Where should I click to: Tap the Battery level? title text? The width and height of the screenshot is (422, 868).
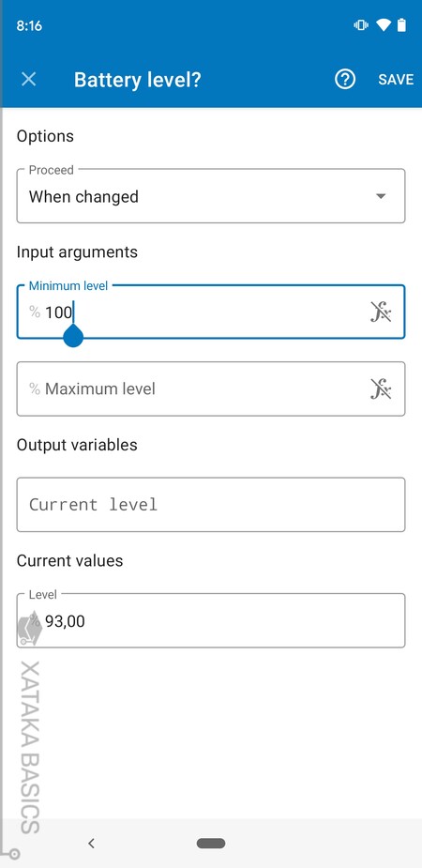[138, 80]
